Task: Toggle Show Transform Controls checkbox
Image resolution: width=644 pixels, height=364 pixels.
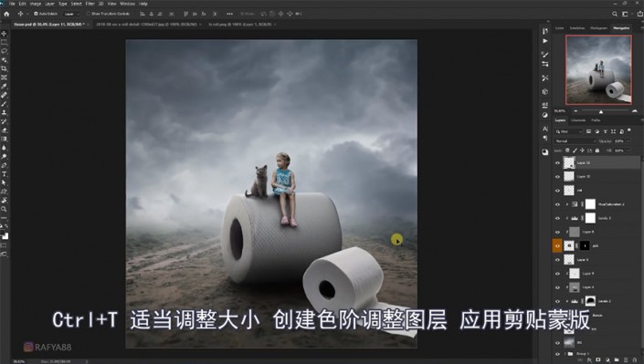Action: pyautogui.click(x=89, y=14)
